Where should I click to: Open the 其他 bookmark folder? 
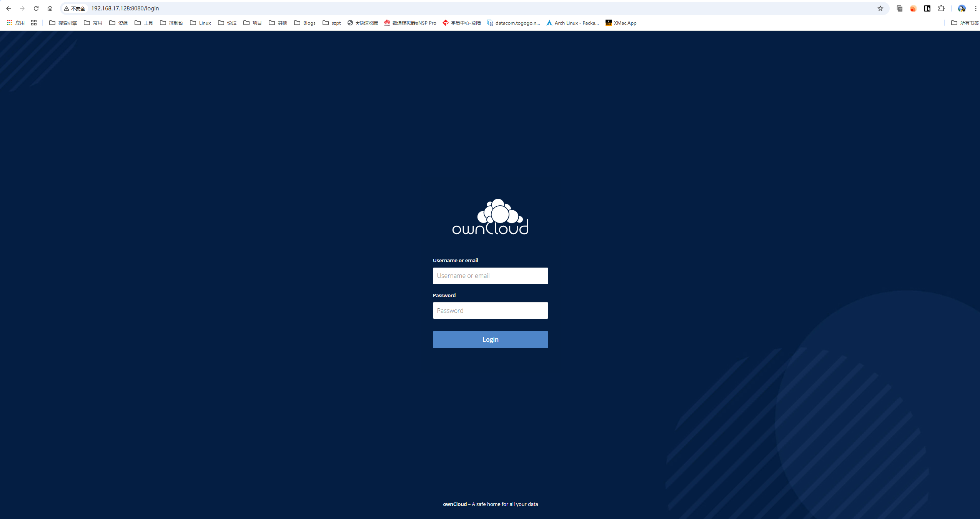click(x=278, y=23)
